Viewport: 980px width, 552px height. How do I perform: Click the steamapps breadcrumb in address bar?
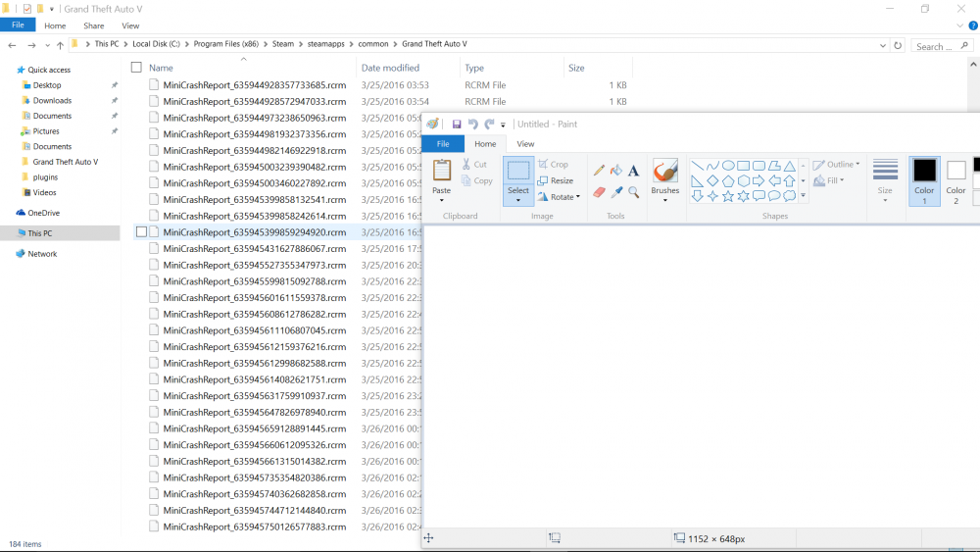[325, 44]
